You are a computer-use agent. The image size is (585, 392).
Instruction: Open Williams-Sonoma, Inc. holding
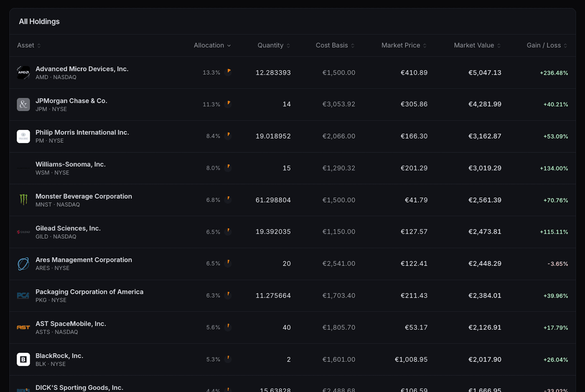292,168
